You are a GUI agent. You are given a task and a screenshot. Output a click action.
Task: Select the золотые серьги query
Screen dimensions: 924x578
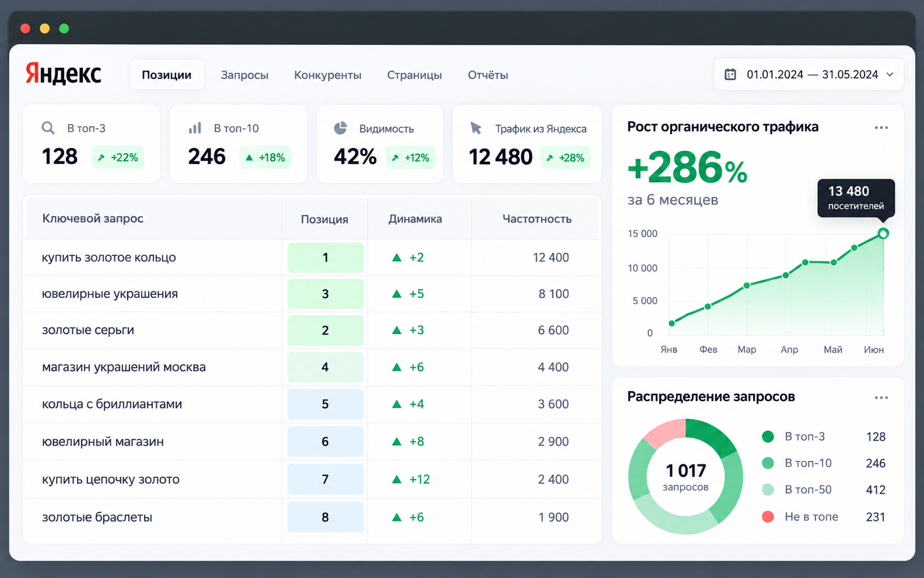pos(88,330)
